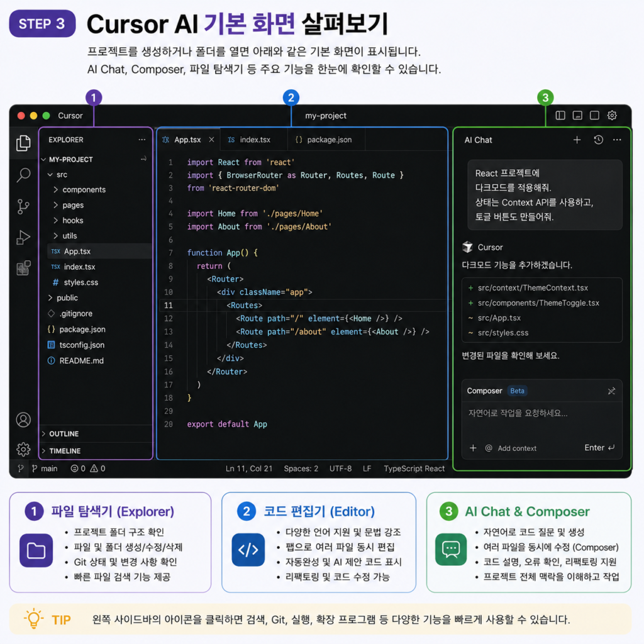Click Add context in Composer

(x=517, y=448)
